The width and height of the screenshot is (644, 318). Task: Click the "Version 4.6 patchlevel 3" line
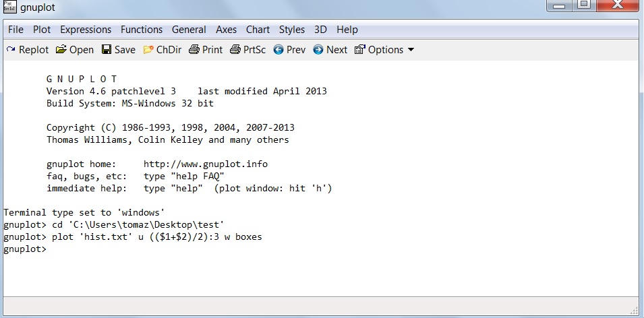click(187, 91)
